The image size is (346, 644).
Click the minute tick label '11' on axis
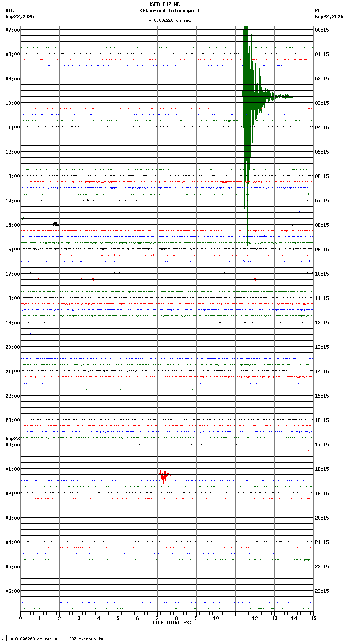point(235,618)
